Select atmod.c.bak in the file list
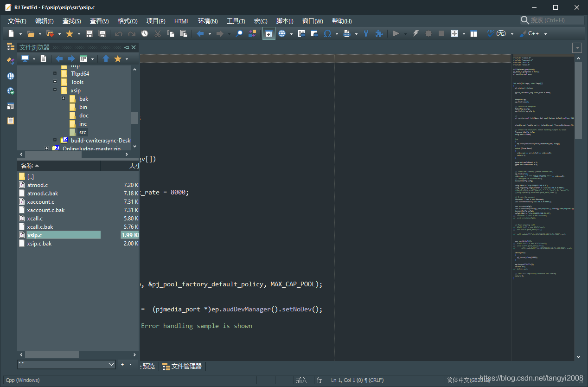This screenshot has width=588, height=387. pos(43,193)
